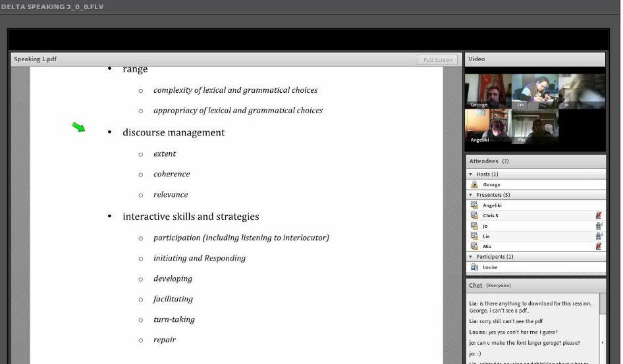623x364 pixels.
Task: Click the microphone icon next to Lia
Action: [x=599, y=236]
